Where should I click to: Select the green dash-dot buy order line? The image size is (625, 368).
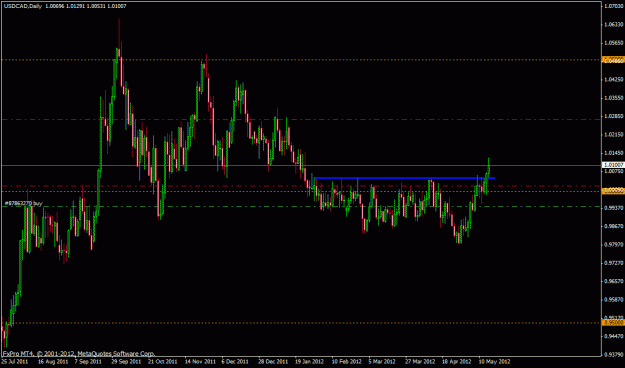click(x=301, y=207)
